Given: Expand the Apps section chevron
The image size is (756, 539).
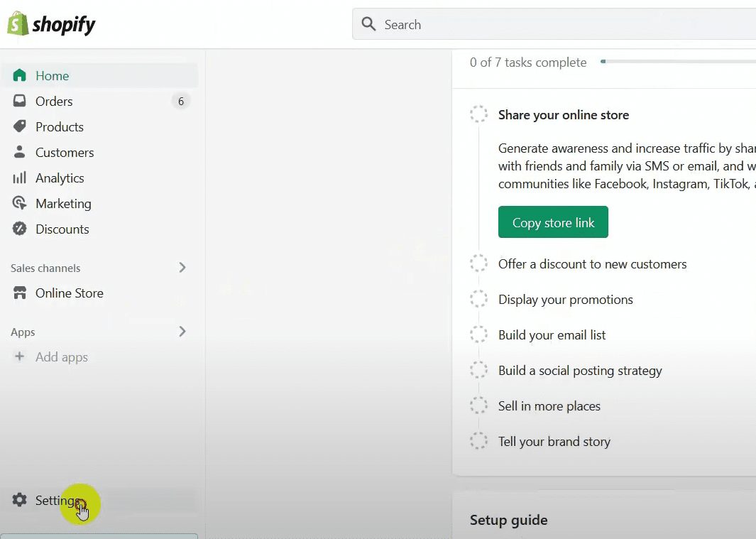Looking at the screenshot, I should coord(182,332).
